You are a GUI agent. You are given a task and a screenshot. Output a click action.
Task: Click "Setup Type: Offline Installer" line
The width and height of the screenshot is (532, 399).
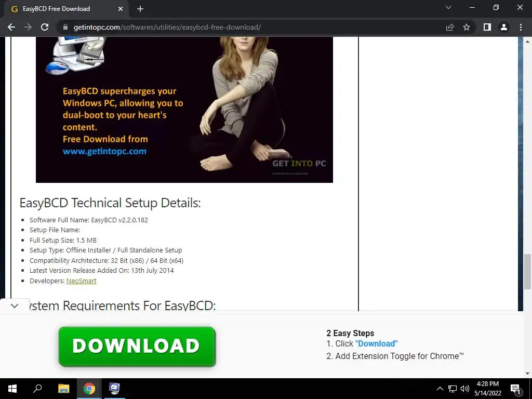pyautogui.click(x=106, y=250)
